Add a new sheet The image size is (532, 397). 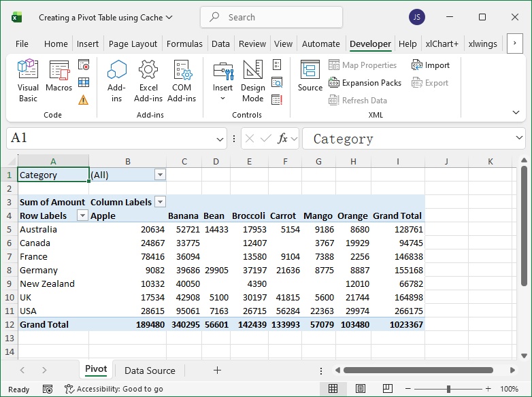tap(217, 370)
